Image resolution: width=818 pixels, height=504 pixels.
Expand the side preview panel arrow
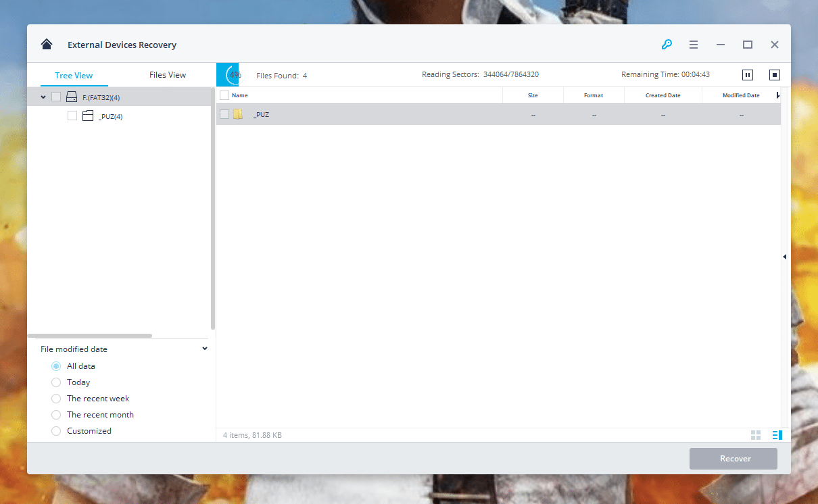click(784, 257)
